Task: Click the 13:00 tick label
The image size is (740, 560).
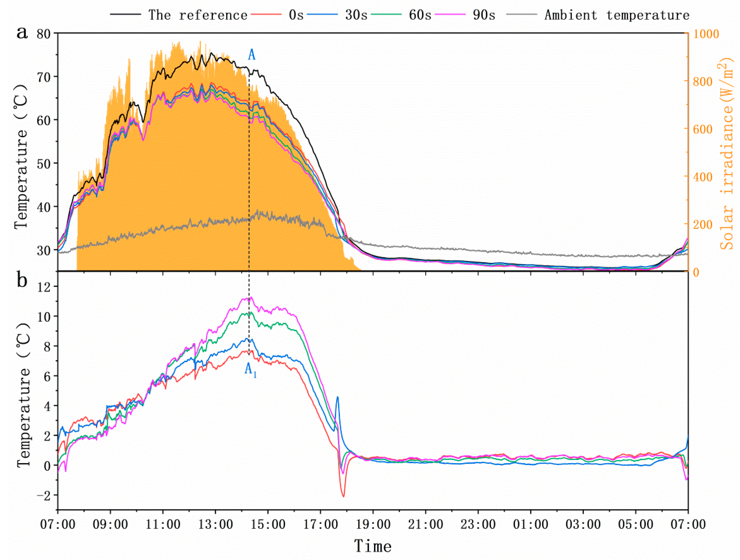Action: point(216,524)
